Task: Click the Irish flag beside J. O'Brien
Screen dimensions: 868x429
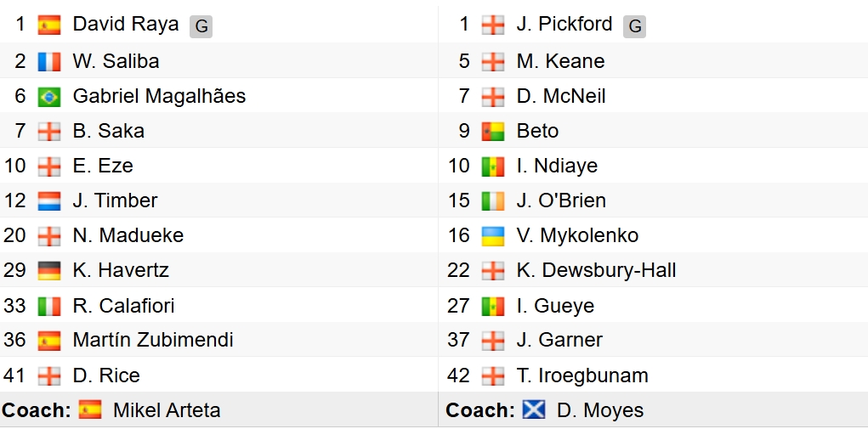Action: tap(493, 201)
